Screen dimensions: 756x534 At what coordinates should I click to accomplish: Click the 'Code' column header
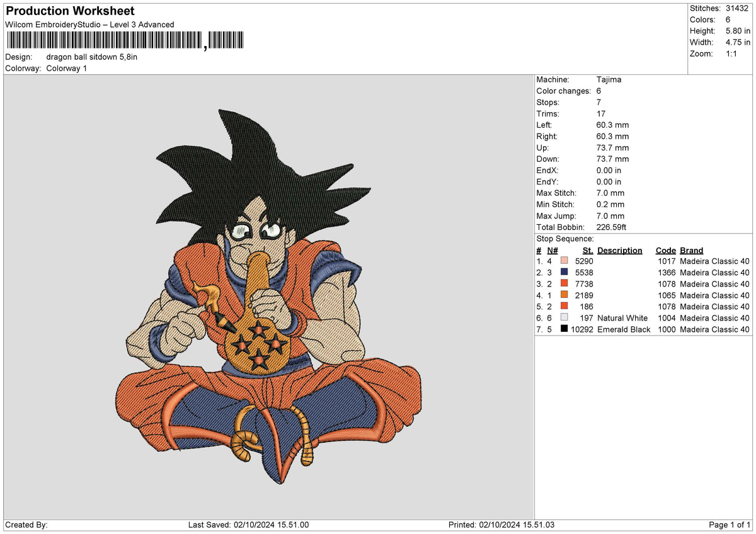coord(665,250)
